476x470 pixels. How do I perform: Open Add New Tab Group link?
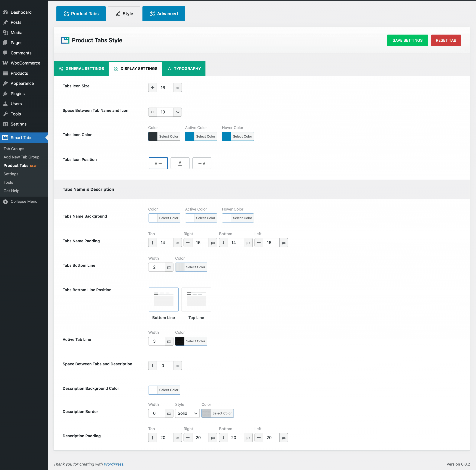coord(21,157)
